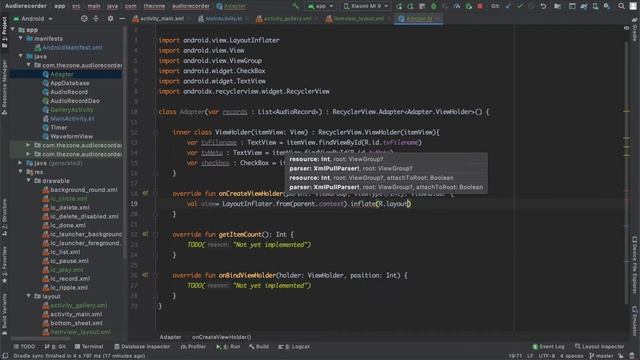Open the Logcat tool window tab
This screenshot has width=640, height=360.
click(x=294, y=347)
